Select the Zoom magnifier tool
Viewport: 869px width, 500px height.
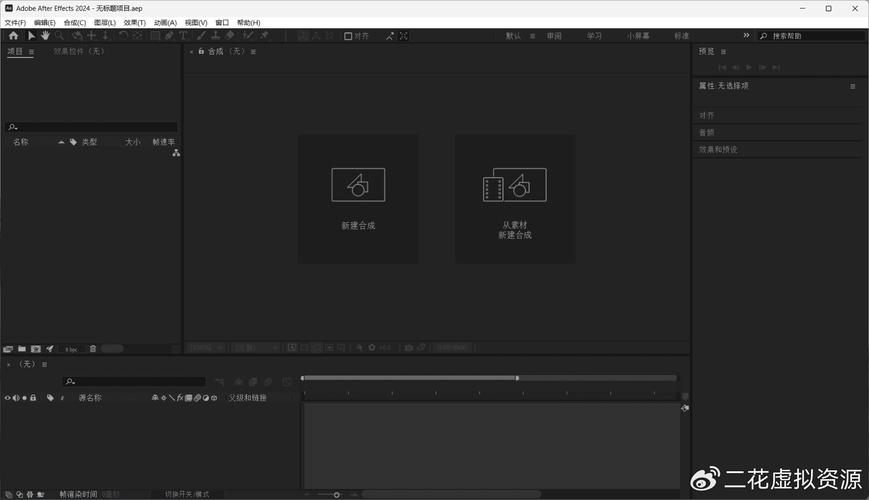tap(60, 36)
